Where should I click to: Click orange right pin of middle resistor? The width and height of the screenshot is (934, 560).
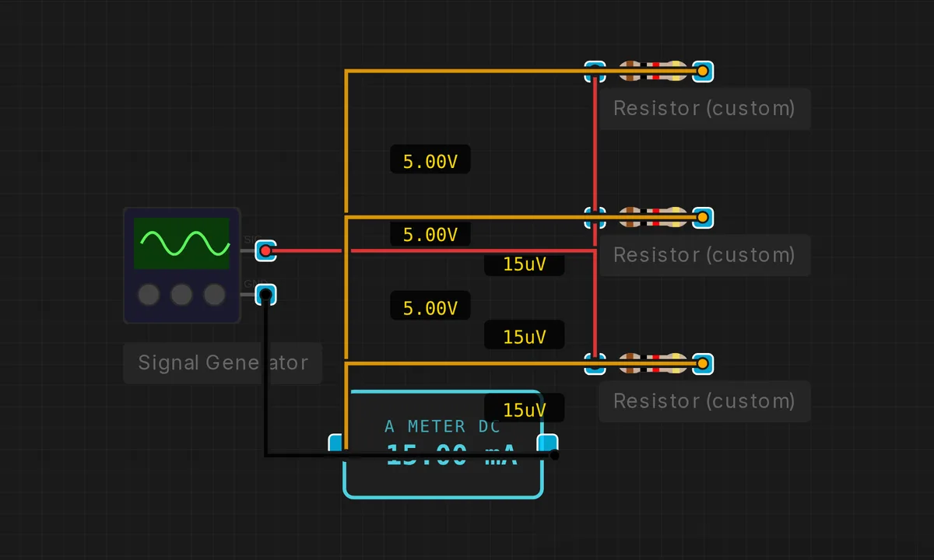[x=703, y=217]
